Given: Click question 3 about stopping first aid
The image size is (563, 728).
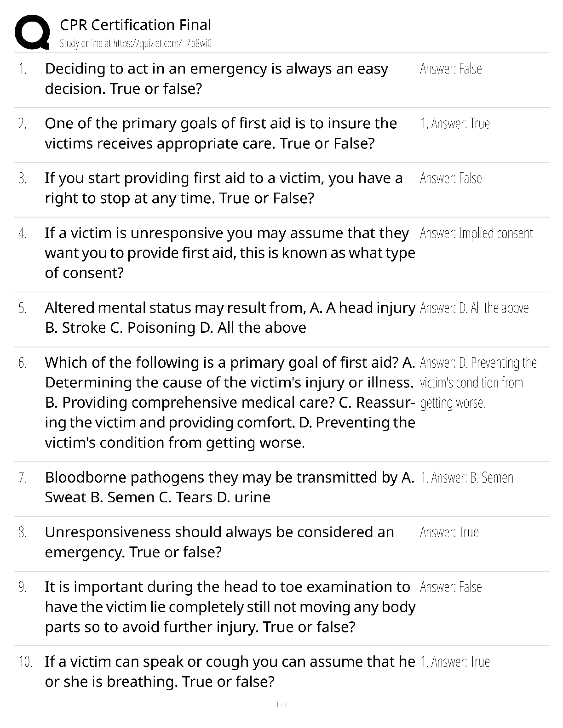Looking at the screenshot, I should point(224,188).
